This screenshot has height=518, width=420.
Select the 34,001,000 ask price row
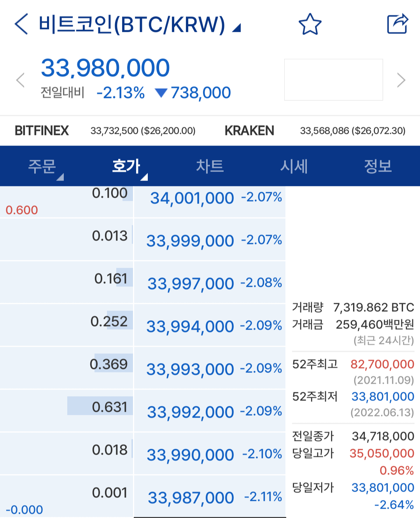coord(192,198)
